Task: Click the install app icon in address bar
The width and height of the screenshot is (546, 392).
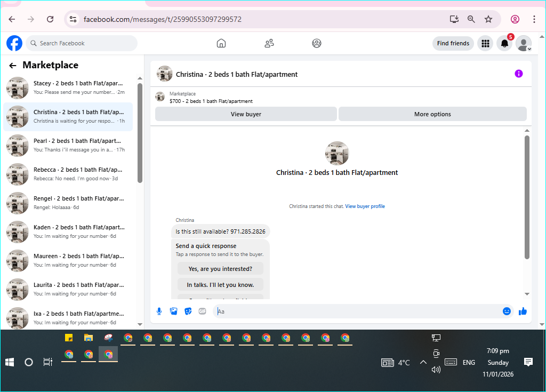Action: [454, 19]
